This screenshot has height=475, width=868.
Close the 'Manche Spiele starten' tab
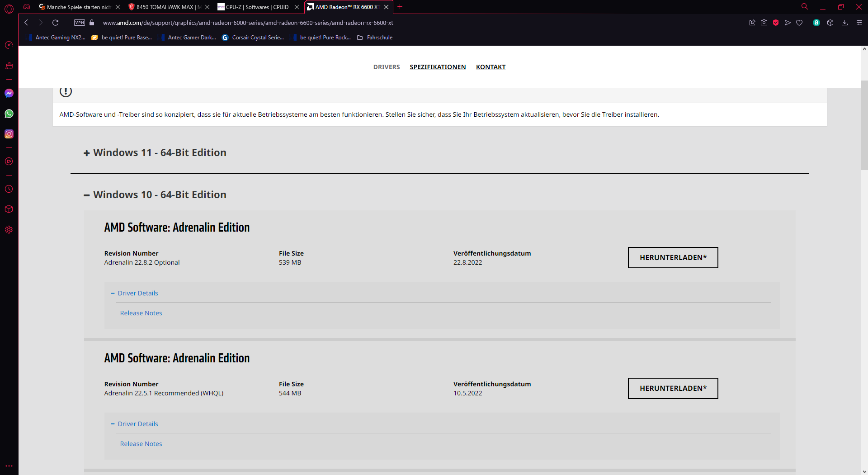(118, 7)
